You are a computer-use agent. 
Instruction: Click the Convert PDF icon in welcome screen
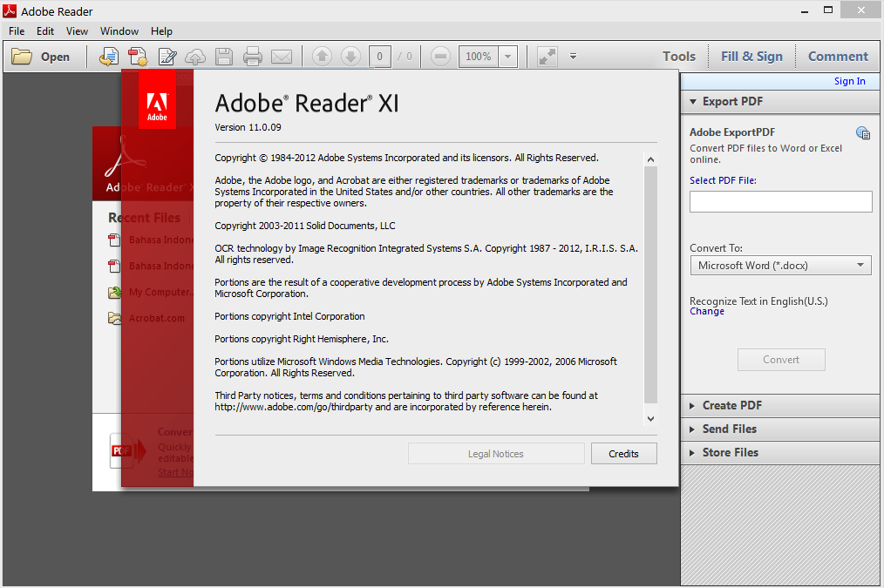(128, 450)
